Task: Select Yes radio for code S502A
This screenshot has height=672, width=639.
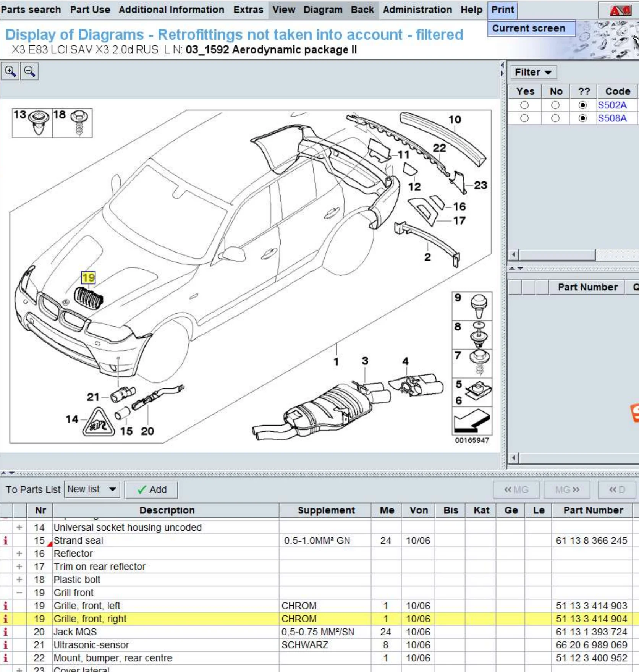Action: click(x=524, y=105)
